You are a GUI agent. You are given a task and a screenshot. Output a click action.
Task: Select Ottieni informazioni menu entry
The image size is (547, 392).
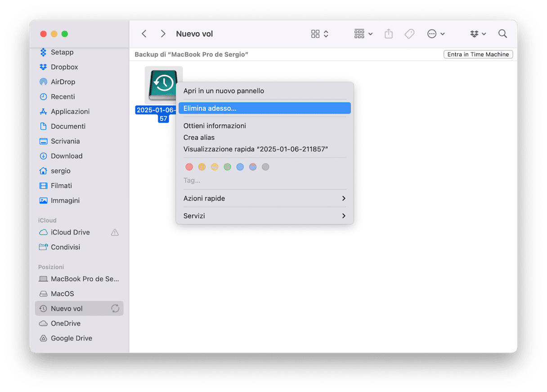click(215, 126)
